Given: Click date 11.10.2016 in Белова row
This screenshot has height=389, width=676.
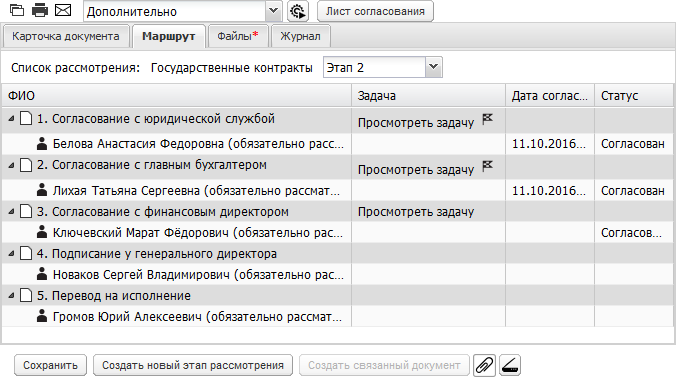Looking at the screenshot, I should (x=549, y=144).
